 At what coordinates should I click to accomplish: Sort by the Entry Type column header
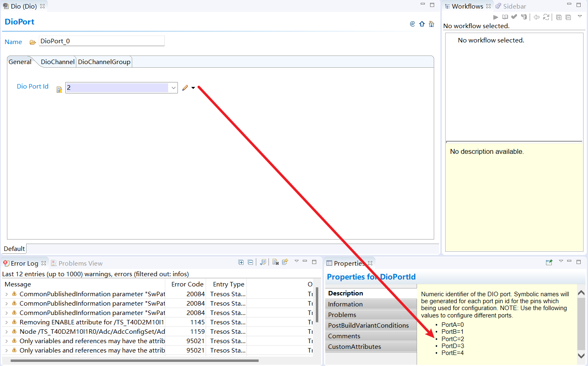tap(227, 284)
